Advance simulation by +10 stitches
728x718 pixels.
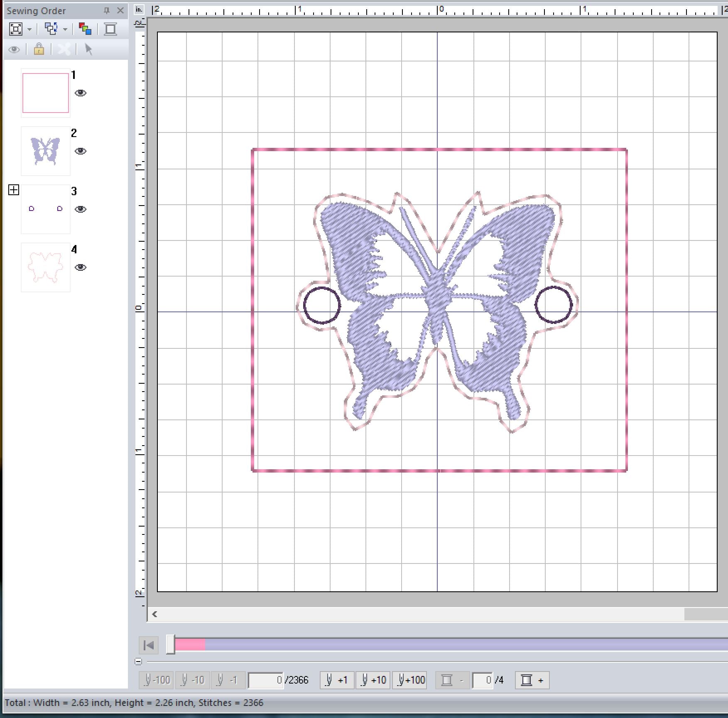(373, 680)
